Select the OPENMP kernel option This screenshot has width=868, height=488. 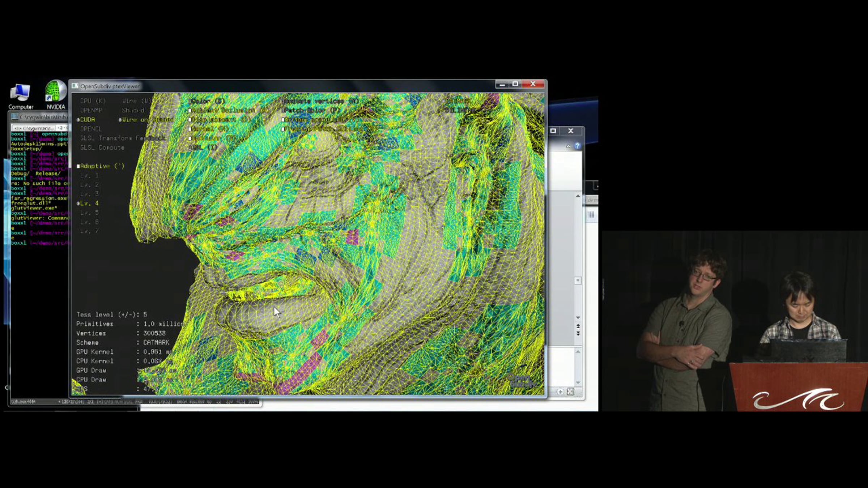click(91, 110)
